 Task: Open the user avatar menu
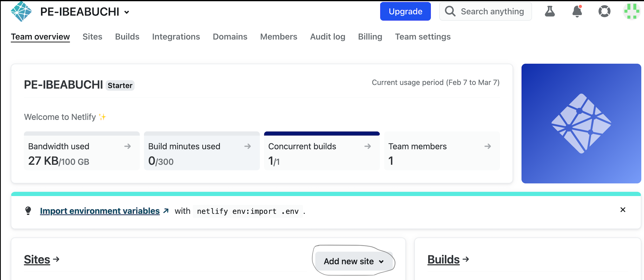632,11
